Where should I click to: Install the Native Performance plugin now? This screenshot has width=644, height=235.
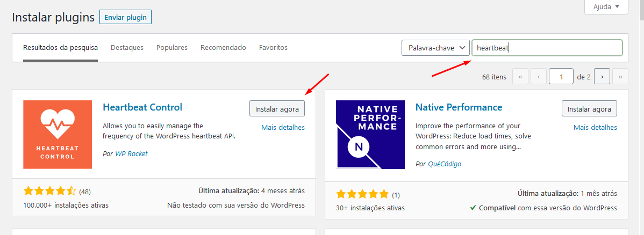tap(589, 109)
